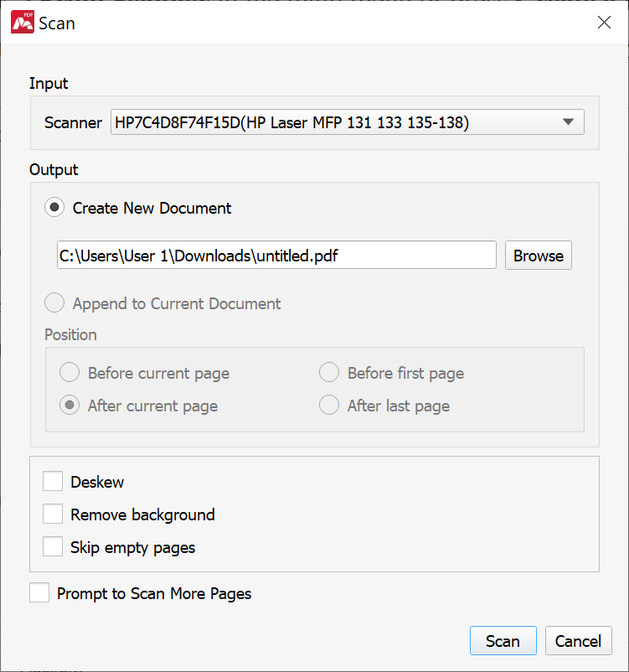Dismiss the dialog with Cancel
The width and height of the screenshot is (629, 672).
578,640
